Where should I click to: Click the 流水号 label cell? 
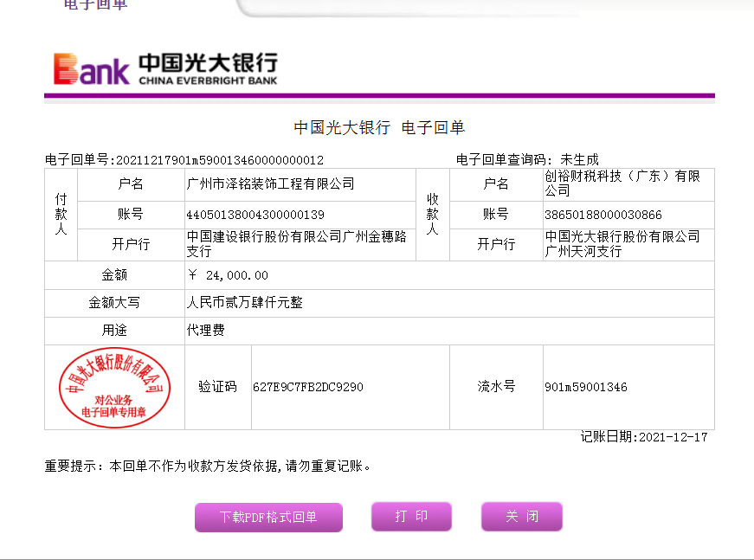tap(496, 387)
